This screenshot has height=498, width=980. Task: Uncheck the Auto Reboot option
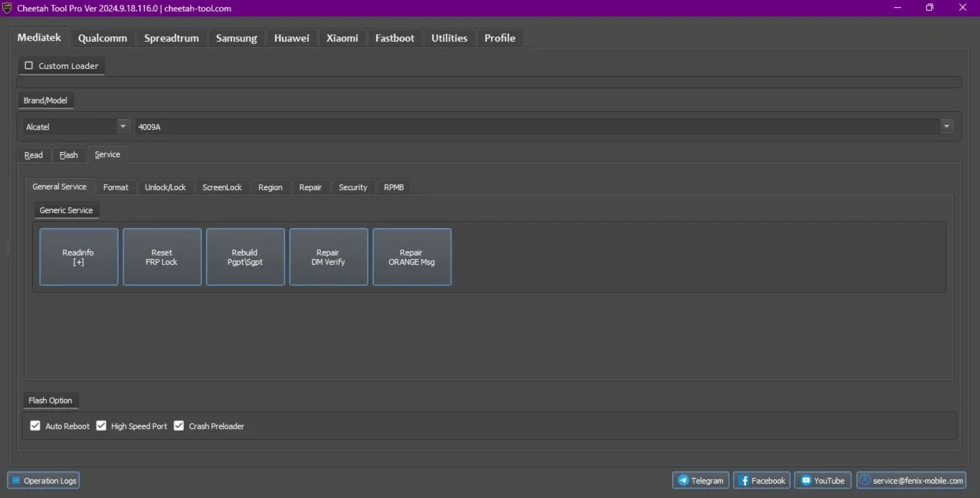[35, 426]
